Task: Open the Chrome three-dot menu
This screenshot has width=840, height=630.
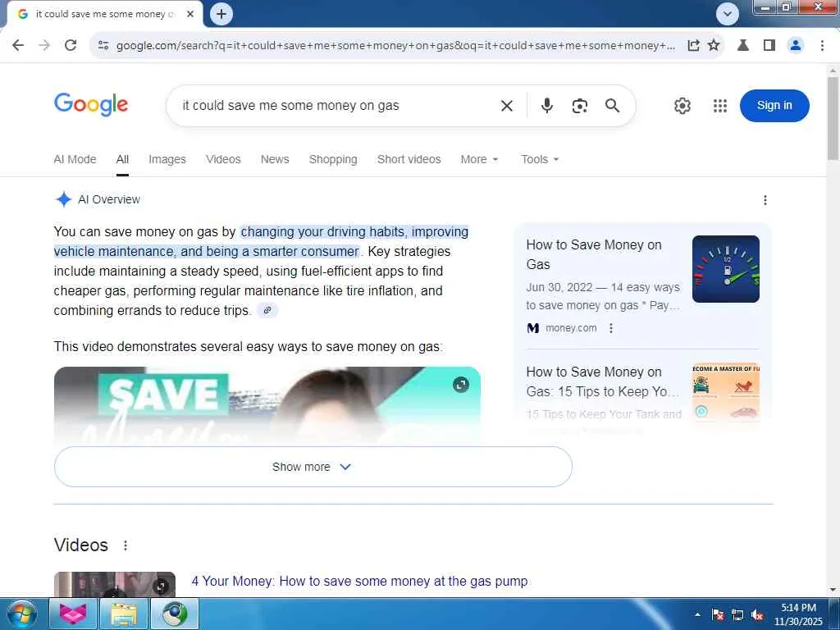Action: pyautogui.click(x=822, y=46)
